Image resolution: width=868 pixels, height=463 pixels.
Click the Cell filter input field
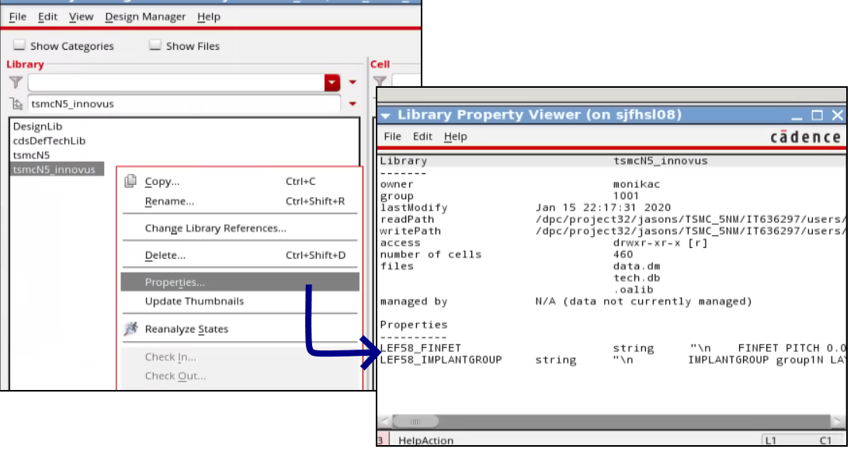(407, 82)
